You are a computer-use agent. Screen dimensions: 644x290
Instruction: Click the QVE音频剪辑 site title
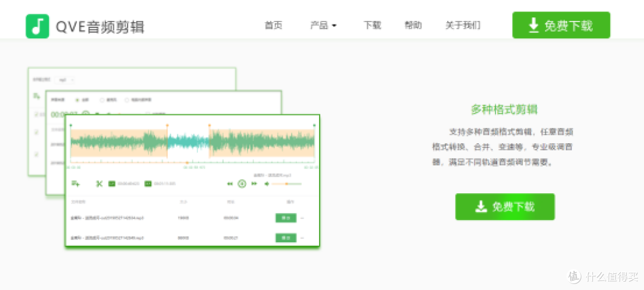[100, 27]
